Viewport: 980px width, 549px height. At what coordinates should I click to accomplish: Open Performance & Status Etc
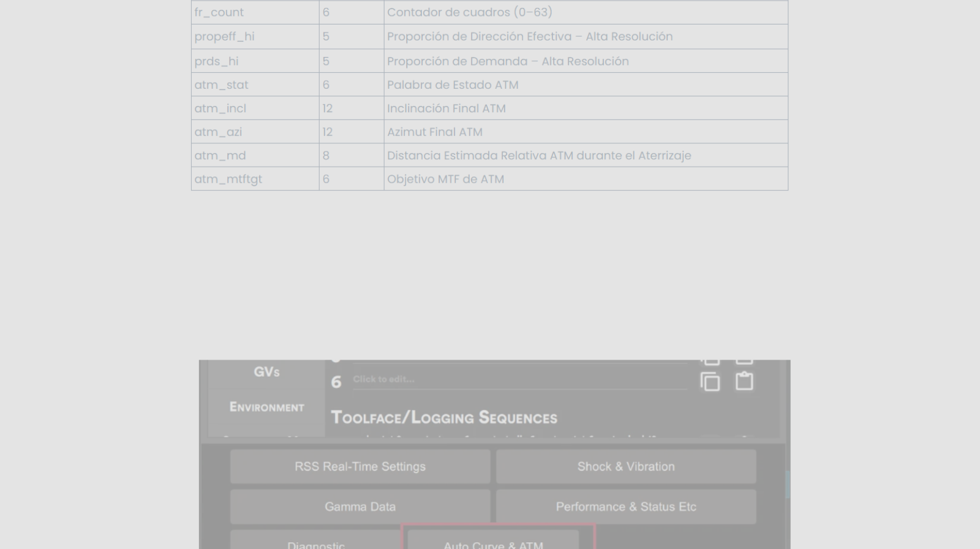pos(625,507)
